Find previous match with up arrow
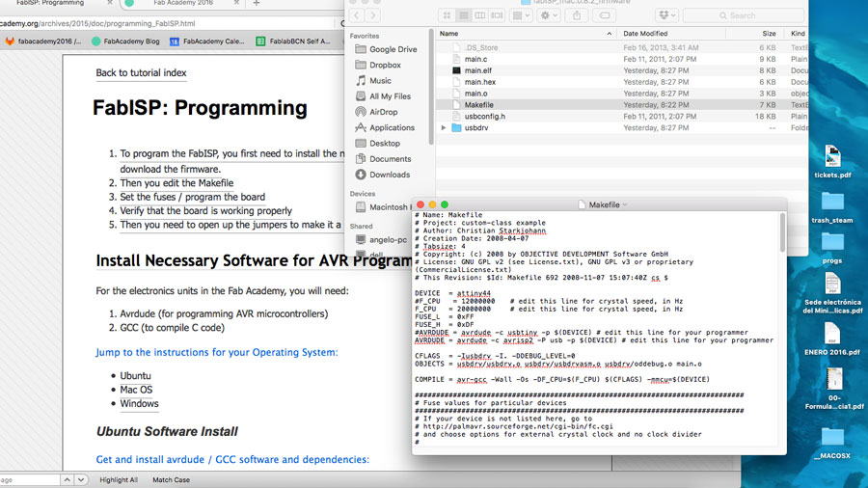 (x=67, y=479)
